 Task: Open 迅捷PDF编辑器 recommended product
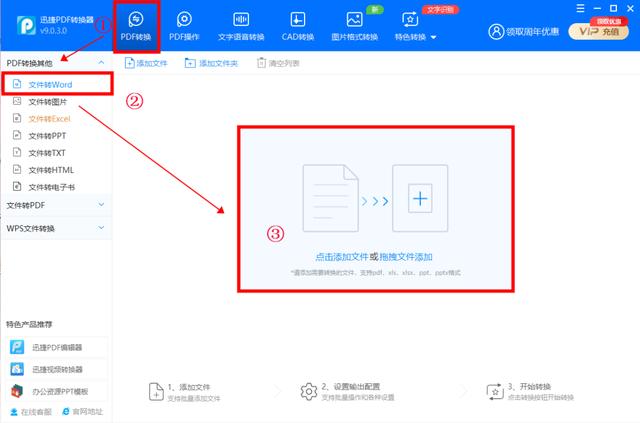(56, 347)
